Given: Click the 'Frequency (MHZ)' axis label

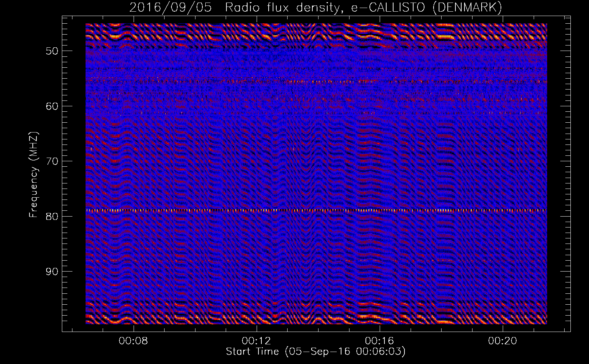Looking at the screenshot, I should coord(33,175).
